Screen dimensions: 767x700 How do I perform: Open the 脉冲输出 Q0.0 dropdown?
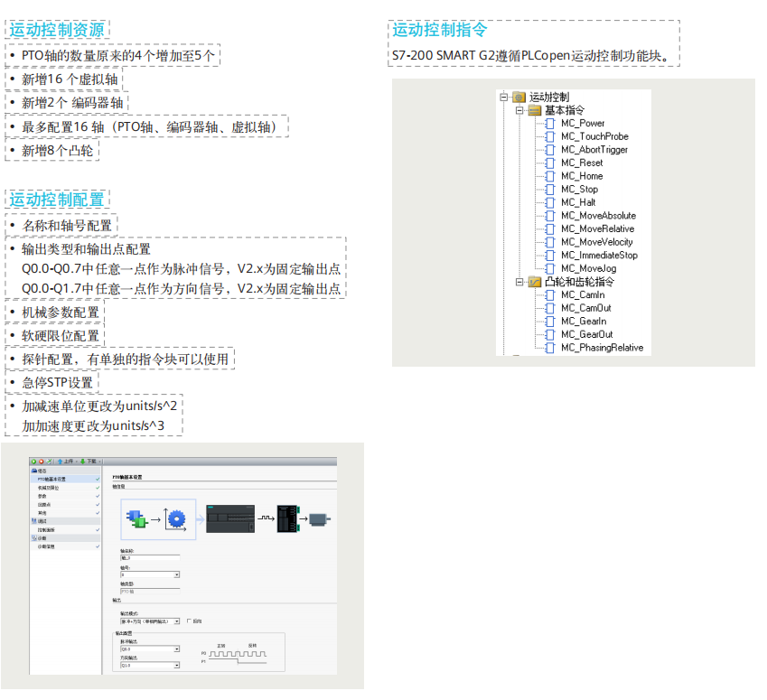pos(176,649)
